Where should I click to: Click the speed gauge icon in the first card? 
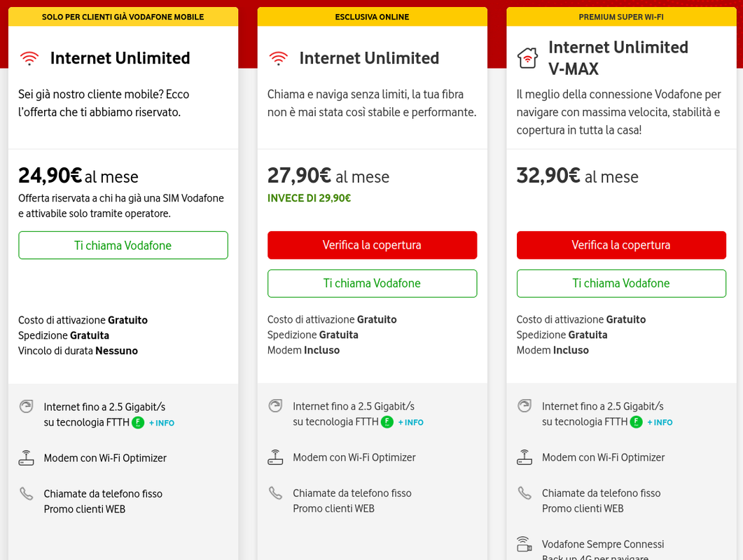tap(26, 407)
